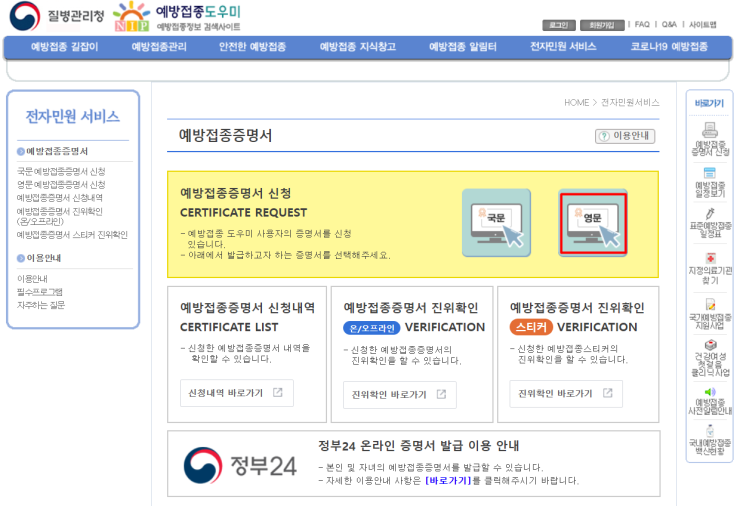The image size is (743, 506).
Task: Click the help icon beside 이용안내
Action: click(604, 136)
